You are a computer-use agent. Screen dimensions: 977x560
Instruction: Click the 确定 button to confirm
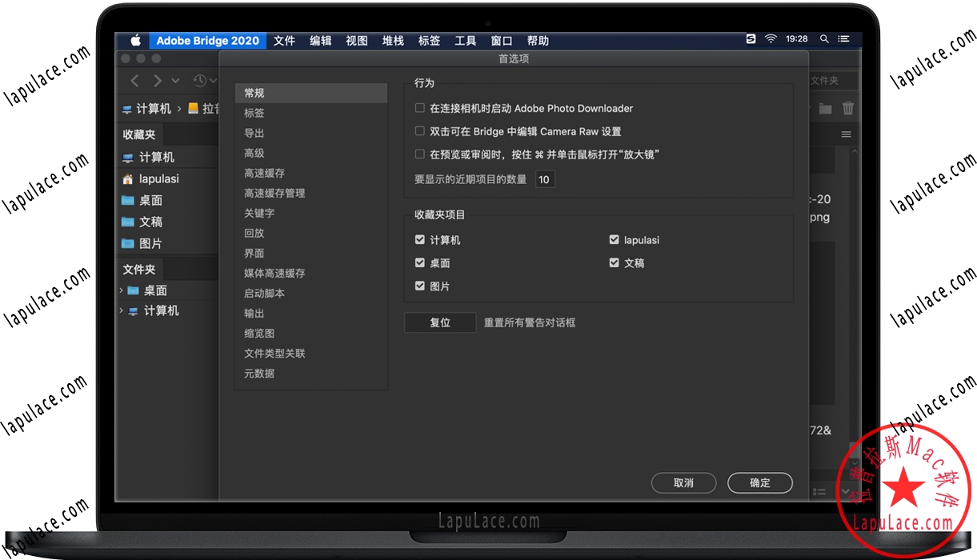click(759, 482)
